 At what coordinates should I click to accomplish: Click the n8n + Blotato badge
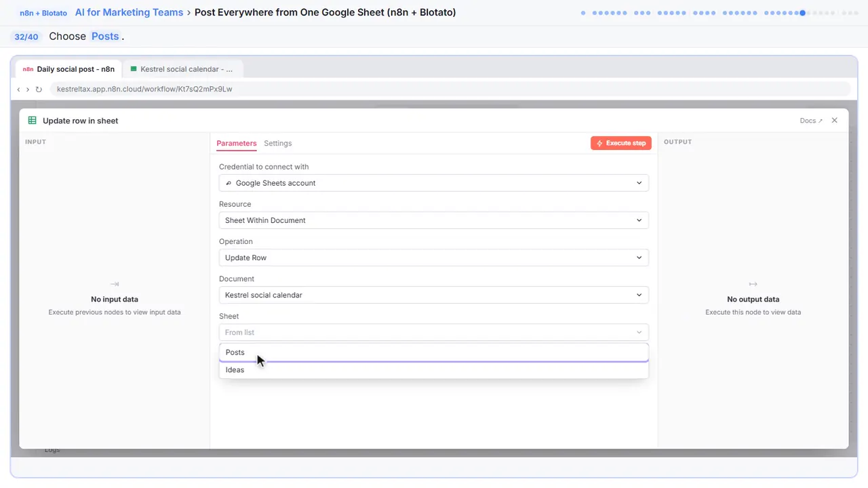pos(43,13)
